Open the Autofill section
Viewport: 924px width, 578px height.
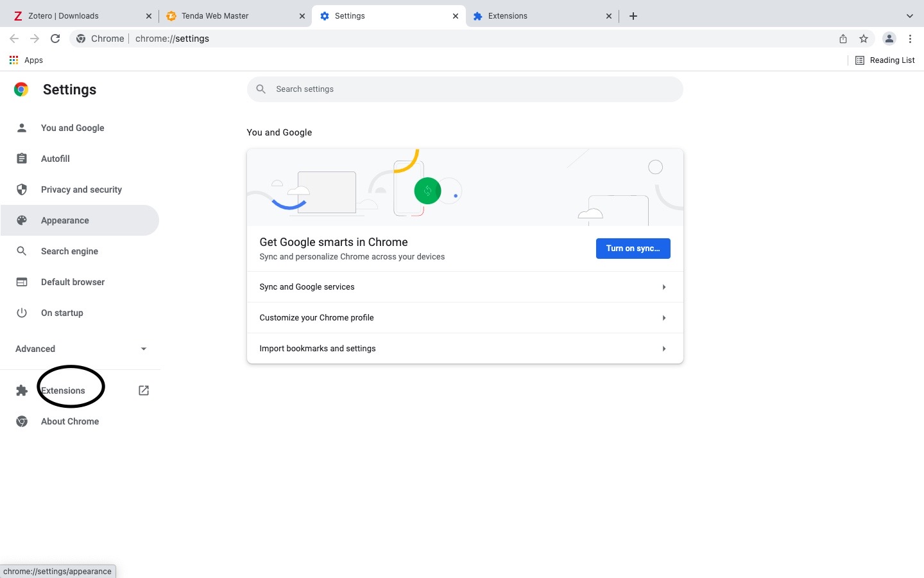coord(80,159)
